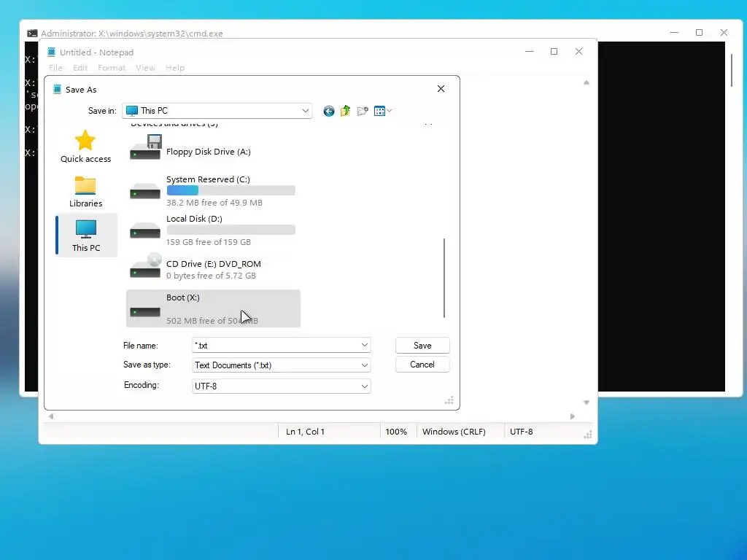Click the Notepad icon in Save As title bar
The height and width of the screenshot is (560, 747).
coord(57,89)
